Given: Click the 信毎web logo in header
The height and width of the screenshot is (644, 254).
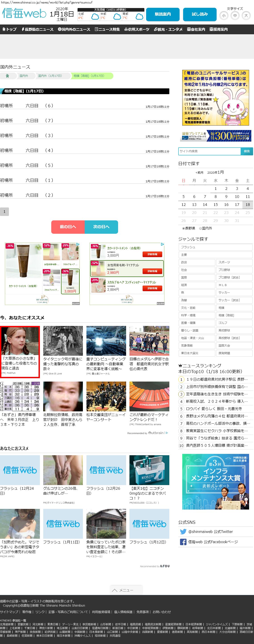Looking at the screenshot, I should [24, 14].
